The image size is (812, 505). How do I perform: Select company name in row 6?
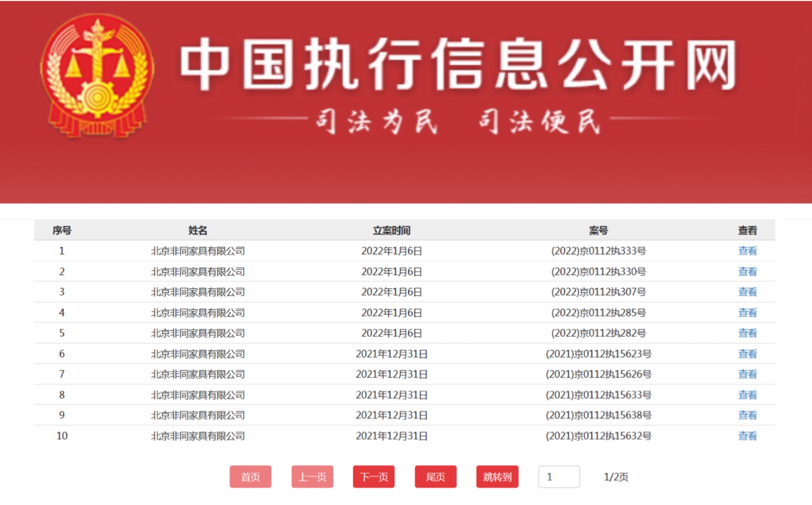point(198,354)
